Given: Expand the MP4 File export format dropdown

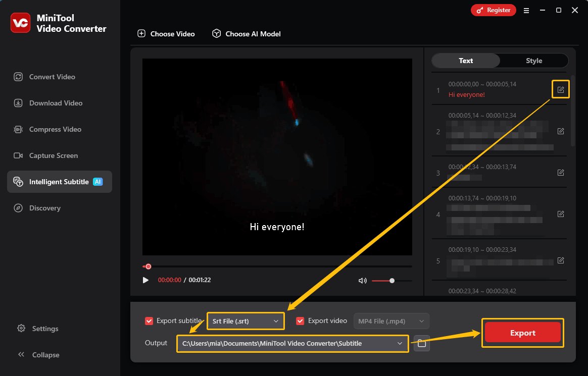Looking at the screenshot, I should (391, 320).
